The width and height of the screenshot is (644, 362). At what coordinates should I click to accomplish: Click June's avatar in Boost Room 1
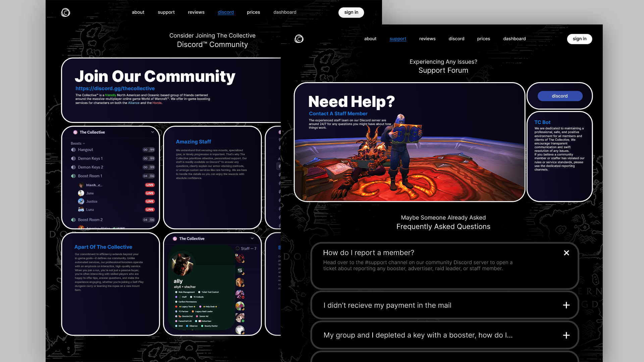pyautogui.click(x=81, y=193)
